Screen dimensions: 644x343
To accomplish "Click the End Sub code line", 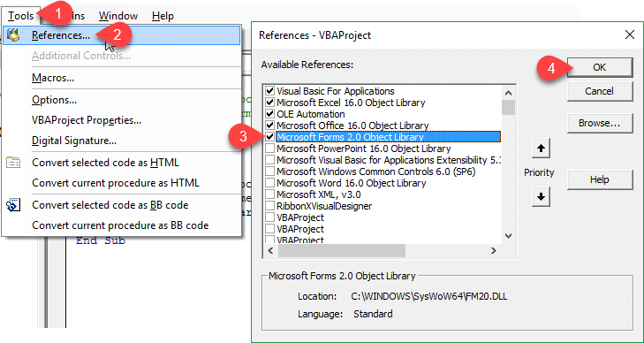I will coord(100,240).
